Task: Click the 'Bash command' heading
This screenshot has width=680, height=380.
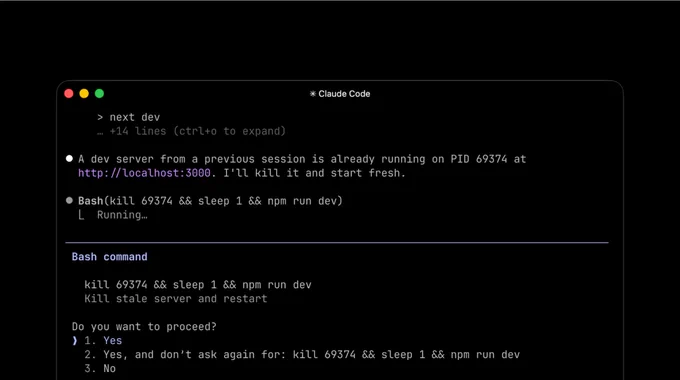Action: coord(109,257)
